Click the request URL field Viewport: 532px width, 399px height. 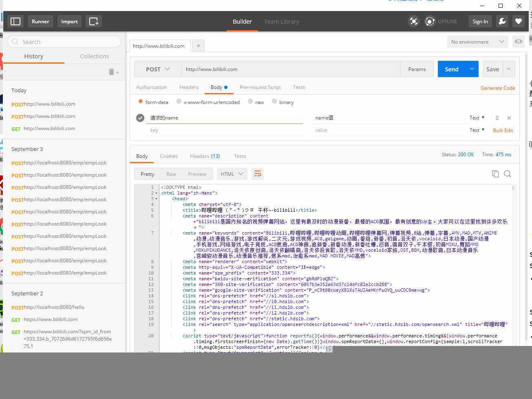click(291, 69)
